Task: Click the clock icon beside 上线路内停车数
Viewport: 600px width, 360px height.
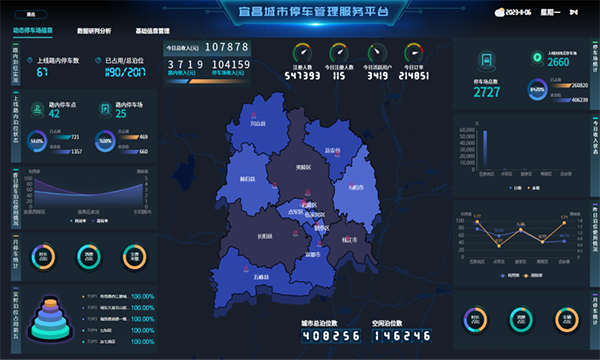Action: [x=29, y=60]
